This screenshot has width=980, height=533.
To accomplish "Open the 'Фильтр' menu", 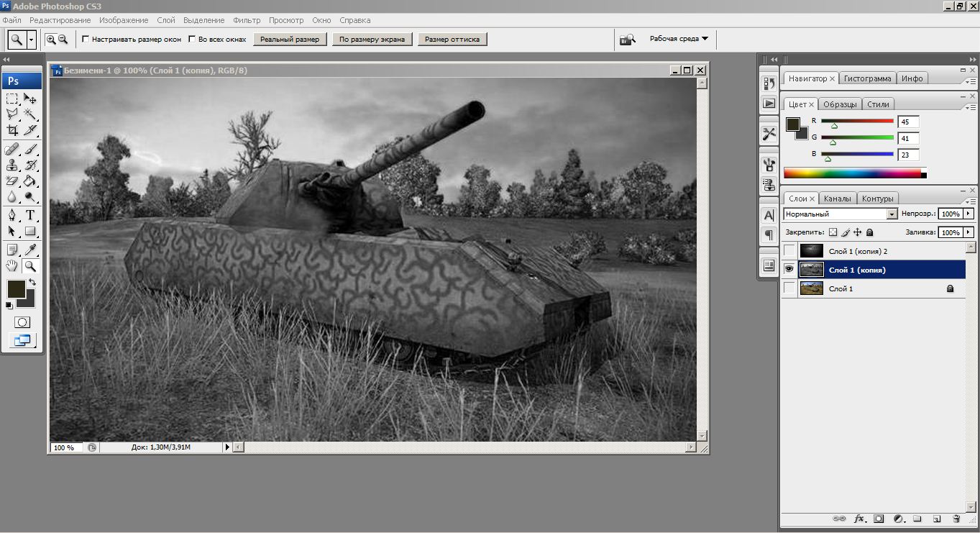I will (x=247, y=20).
